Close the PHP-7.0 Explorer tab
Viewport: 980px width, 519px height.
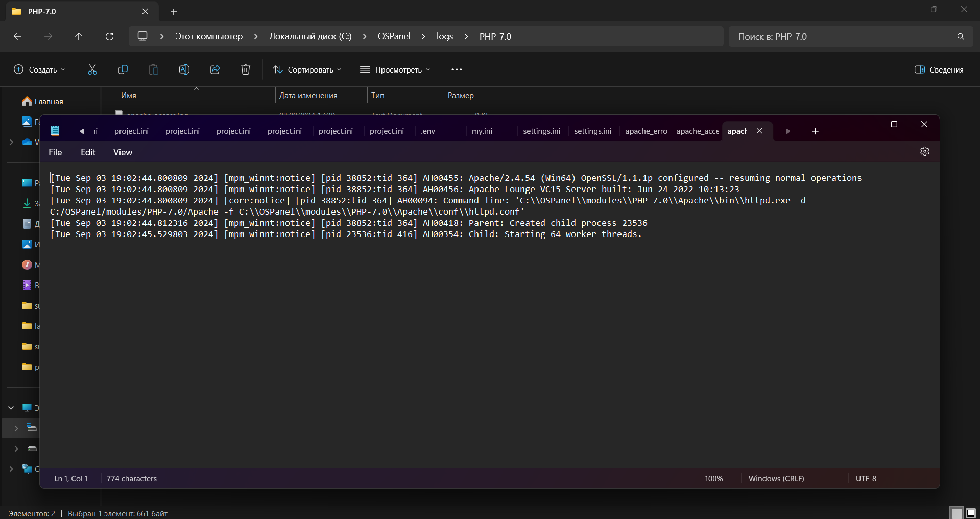tap(145, 11)
